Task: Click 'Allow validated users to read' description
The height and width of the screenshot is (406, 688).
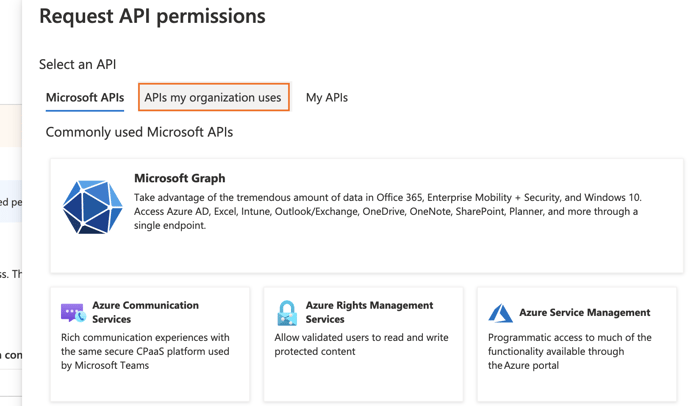Action: 361,344
